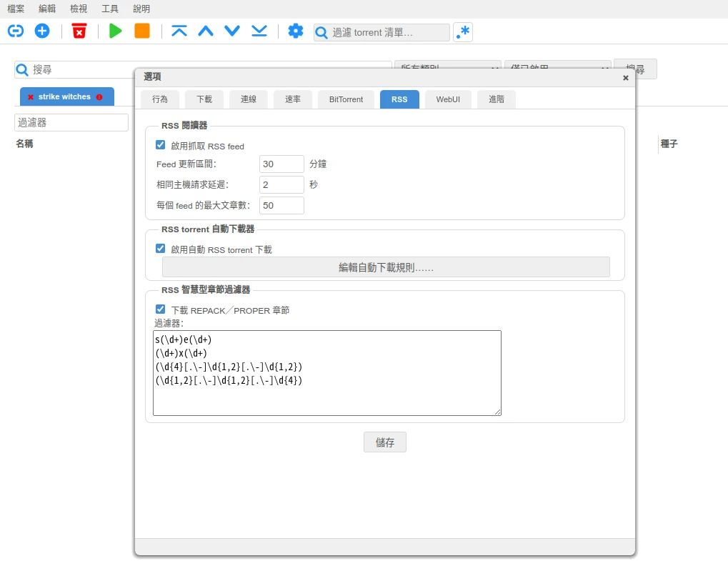Toggle 下載 REPACK／PROPER 章節 checkbox
The image size is (728, 576).
161,309
